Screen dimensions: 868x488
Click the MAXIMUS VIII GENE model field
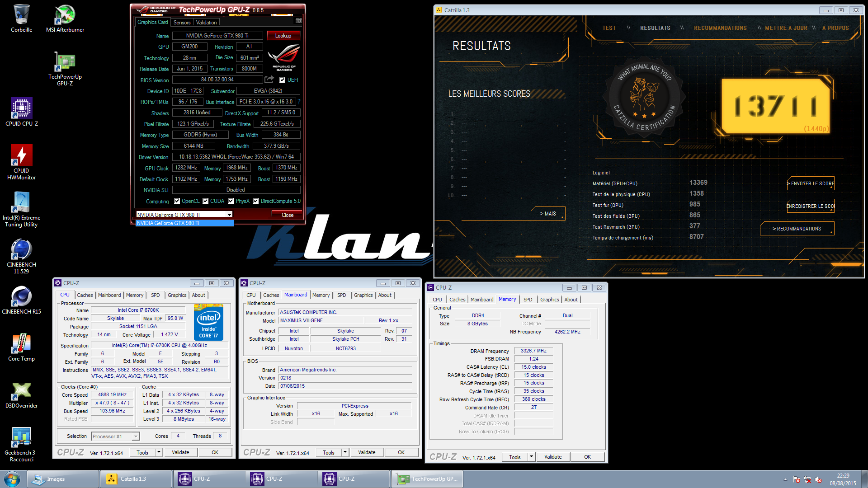321,321
